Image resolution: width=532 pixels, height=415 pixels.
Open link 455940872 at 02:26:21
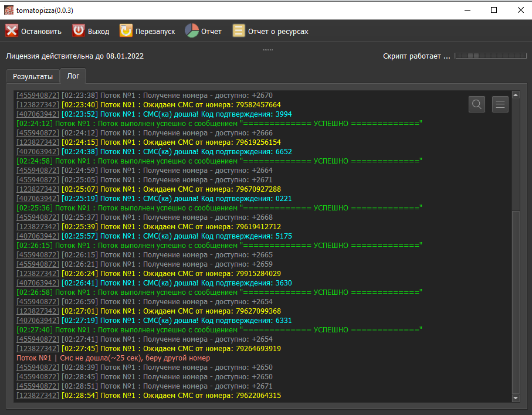[38, 264]
